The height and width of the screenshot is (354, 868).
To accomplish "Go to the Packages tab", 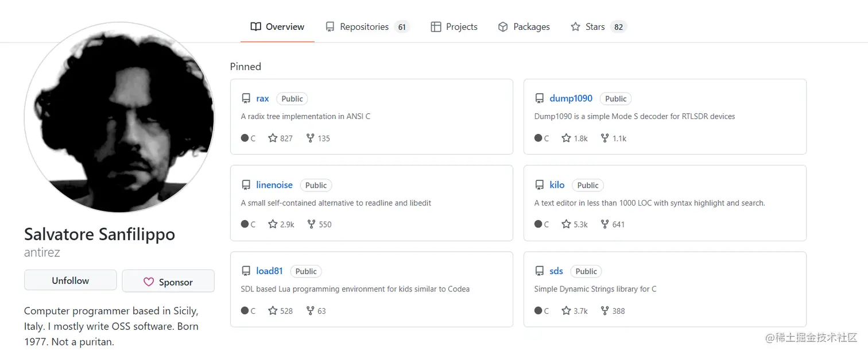I will pos(524,27).
